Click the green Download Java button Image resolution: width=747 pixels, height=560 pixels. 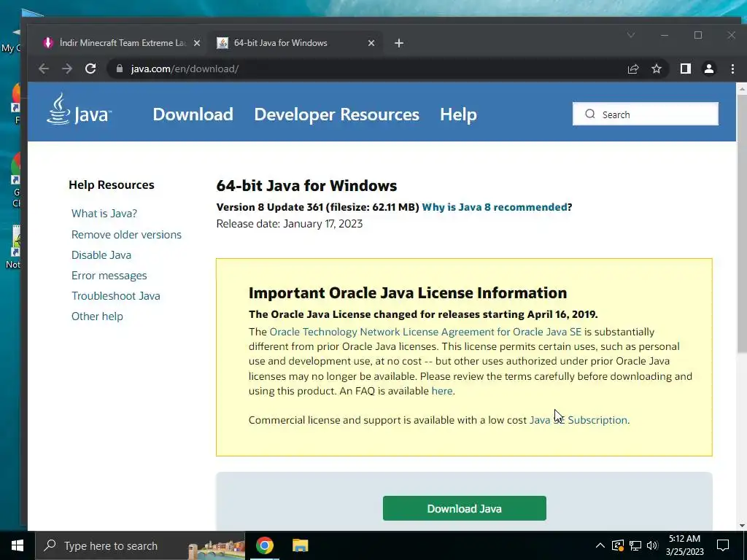tap(465, 508)
